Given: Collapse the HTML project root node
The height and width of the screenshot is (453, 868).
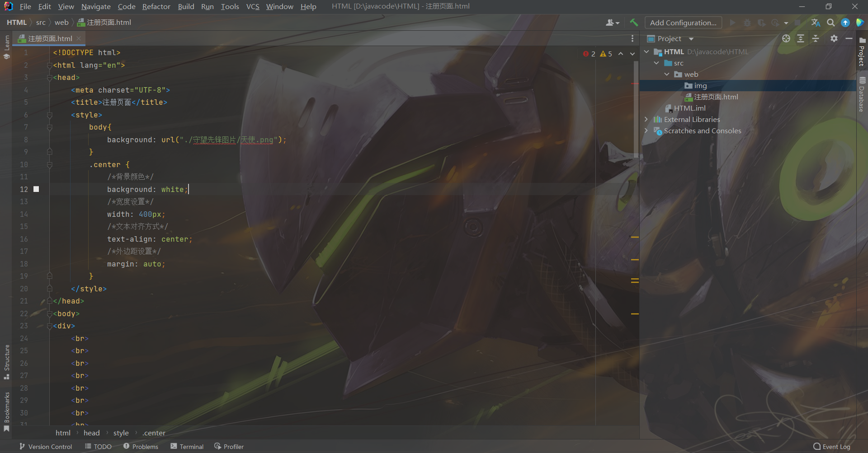Looking at the screenshot, I should pos(646,52).
